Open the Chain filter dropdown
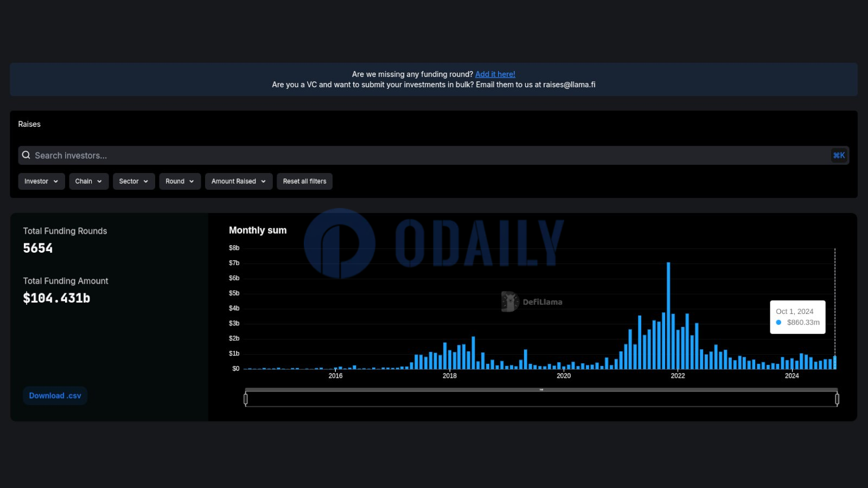 (88, 182)
